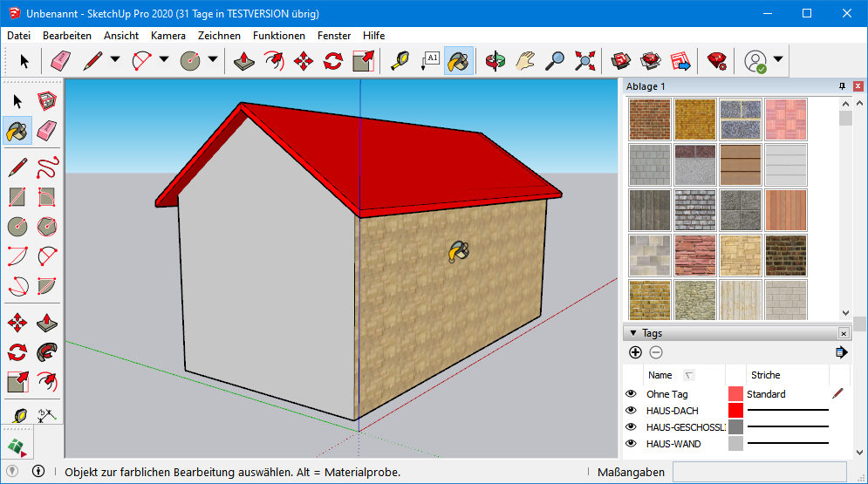Select the Rotate tool in top toolbar
The width and height of the screenshot is (868, 484).
click(x=332, y=61)
